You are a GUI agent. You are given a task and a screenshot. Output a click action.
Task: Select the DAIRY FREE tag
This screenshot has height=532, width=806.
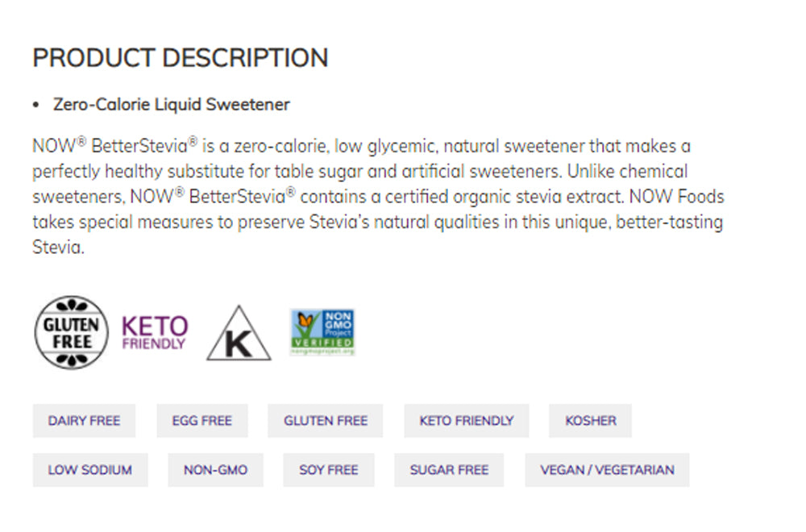click(x=84, y=421)
